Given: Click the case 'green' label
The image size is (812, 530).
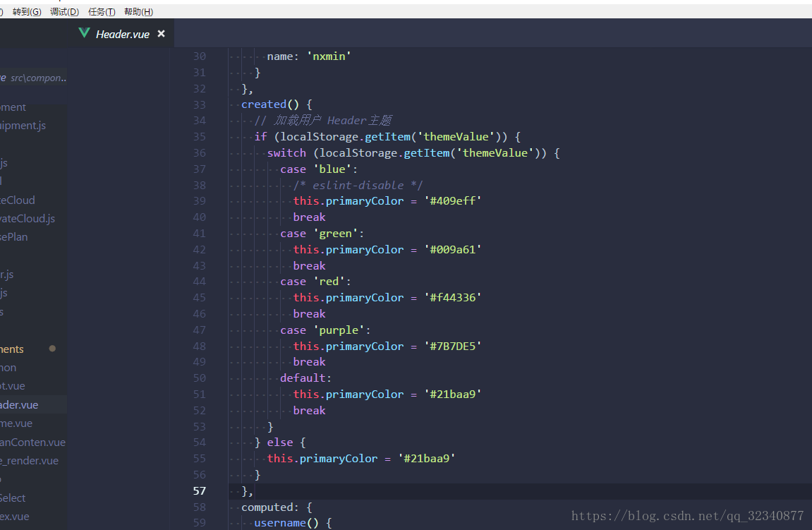Looking at the screenshot, I should tap(322, 234).
